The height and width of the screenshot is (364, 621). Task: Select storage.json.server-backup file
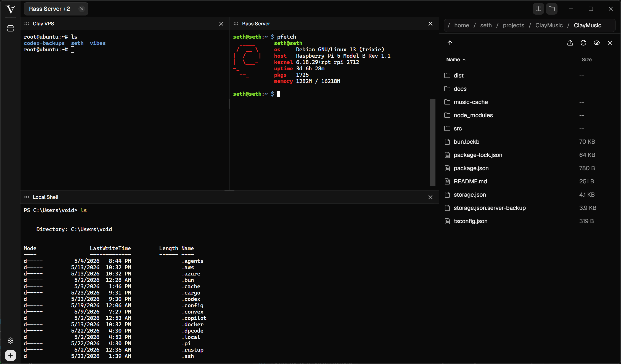(x=530, y=208)
